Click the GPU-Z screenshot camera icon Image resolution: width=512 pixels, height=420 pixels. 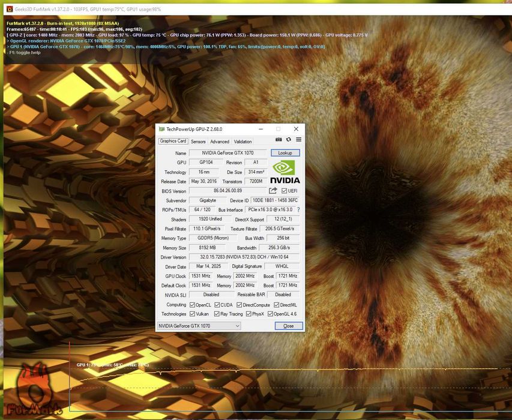[x=279, y=139]
